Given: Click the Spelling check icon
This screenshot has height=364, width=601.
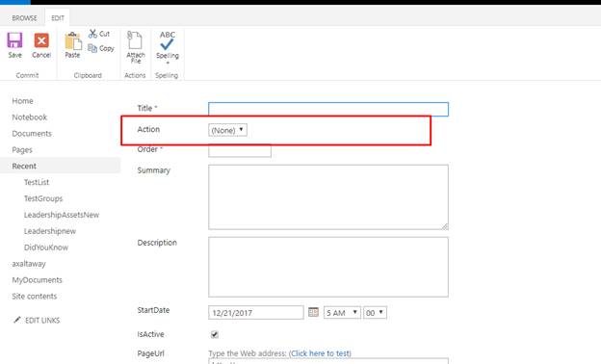Looking at the screenshot, I should [168, 40].
